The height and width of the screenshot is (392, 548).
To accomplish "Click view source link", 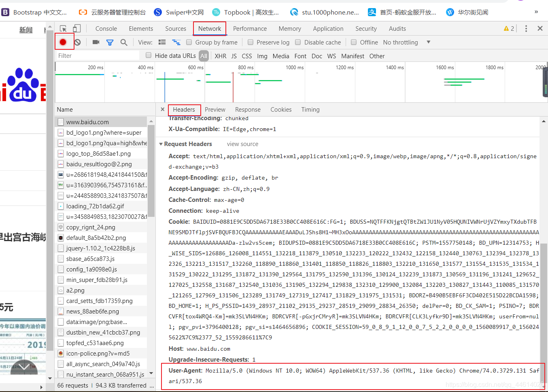I will click(x=242, y=144).
